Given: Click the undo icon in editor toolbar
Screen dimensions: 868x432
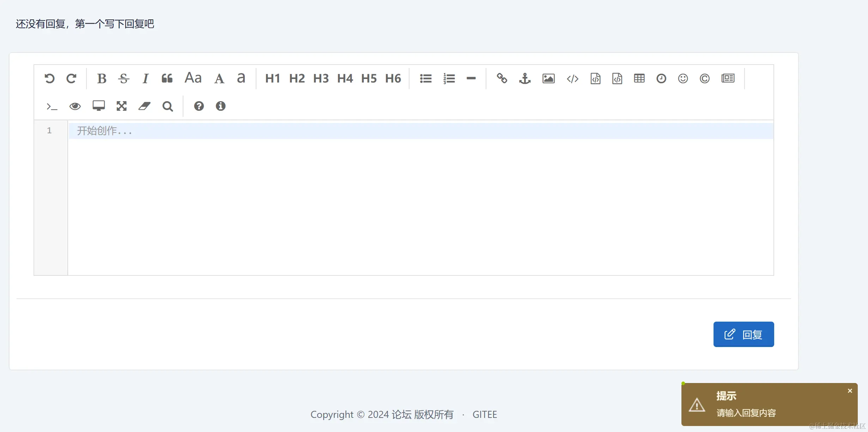Looking at the screenshot, I should (x=50, y=78).
